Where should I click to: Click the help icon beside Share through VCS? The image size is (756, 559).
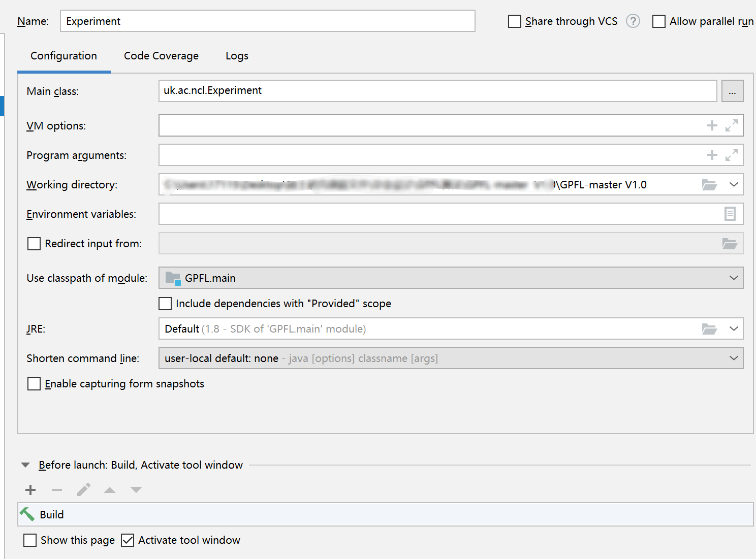pos(633,21)
